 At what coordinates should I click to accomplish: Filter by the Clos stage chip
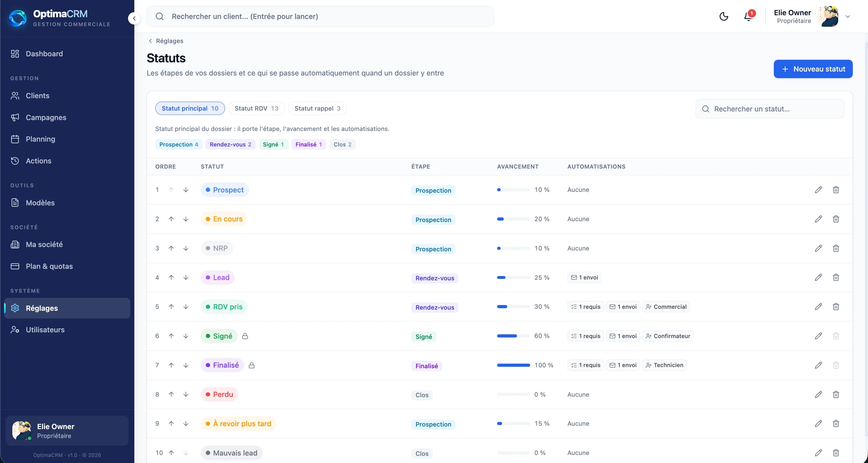(342, 144)
